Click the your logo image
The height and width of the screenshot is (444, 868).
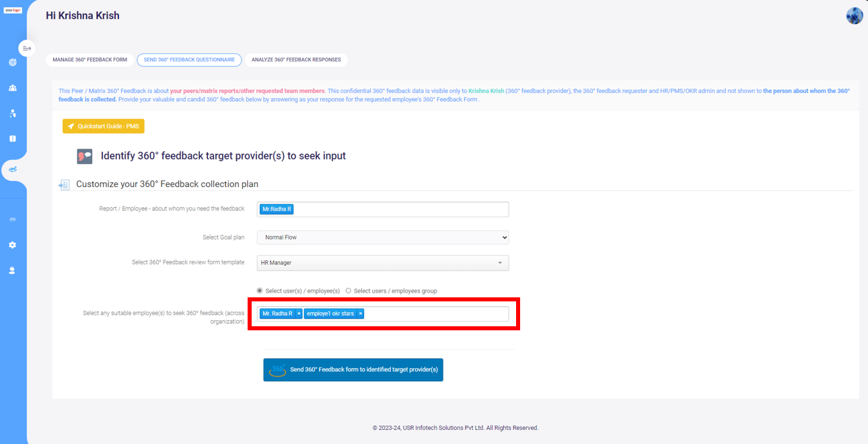(x=13, y=10)
